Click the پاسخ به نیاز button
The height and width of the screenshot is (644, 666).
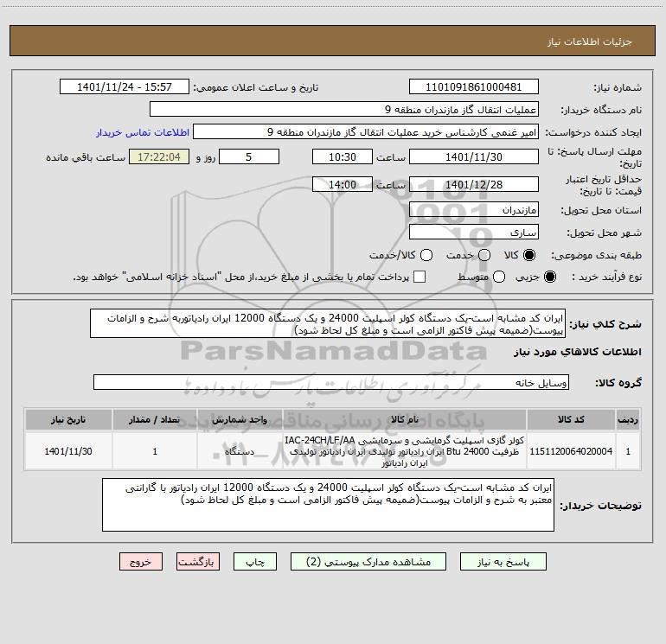click(503, 562)
